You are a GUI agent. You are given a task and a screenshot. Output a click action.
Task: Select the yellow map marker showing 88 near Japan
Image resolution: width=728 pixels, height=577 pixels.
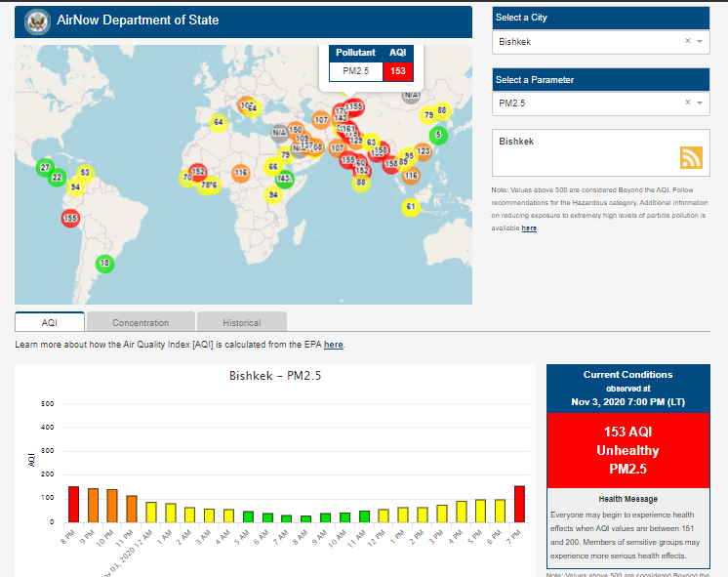click(x=441, y=111)
